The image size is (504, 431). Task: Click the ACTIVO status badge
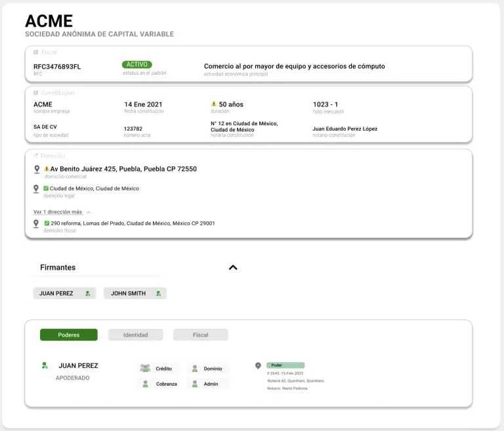(x=136, y=65)
